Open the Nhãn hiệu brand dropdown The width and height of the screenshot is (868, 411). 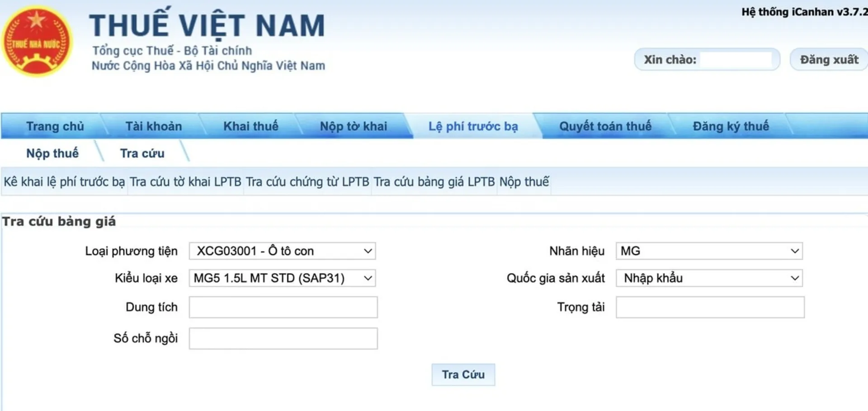(708, 251)
